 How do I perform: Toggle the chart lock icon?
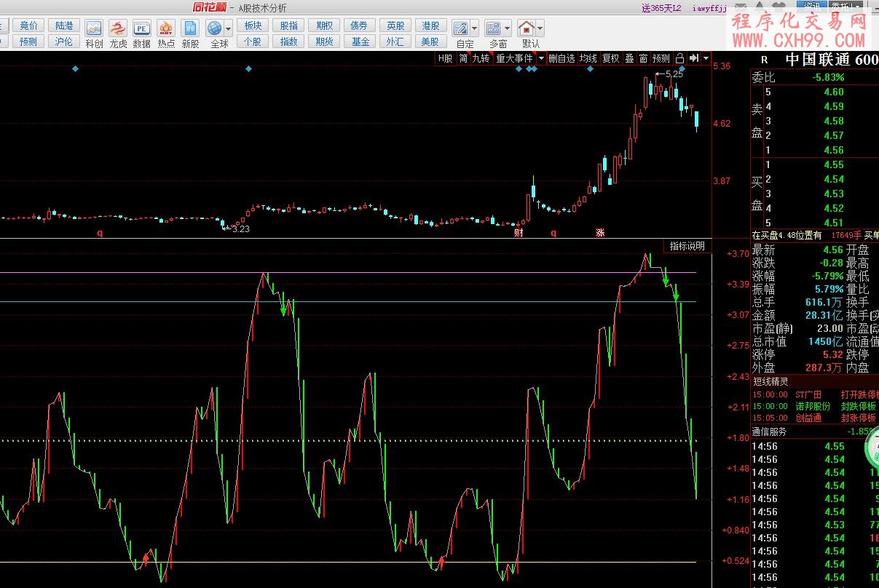point(679,58)
